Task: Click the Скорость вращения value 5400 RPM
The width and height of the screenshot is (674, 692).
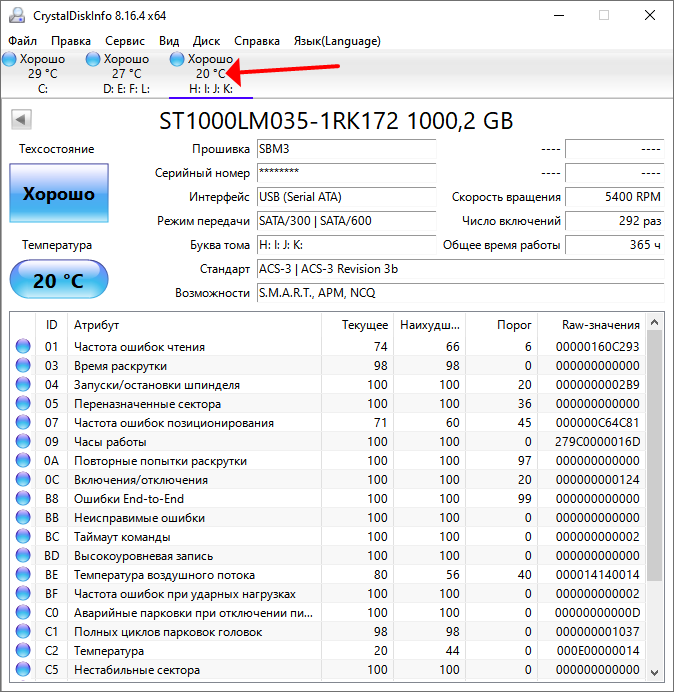Action: click(614, 197)
